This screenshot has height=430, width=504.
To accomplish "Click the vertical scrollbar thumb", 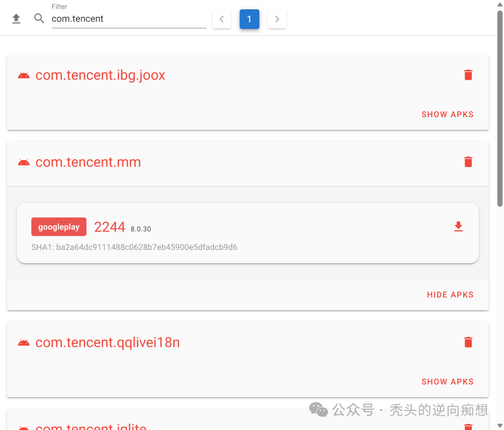I will pyautogui.click(x=500, y=109).
